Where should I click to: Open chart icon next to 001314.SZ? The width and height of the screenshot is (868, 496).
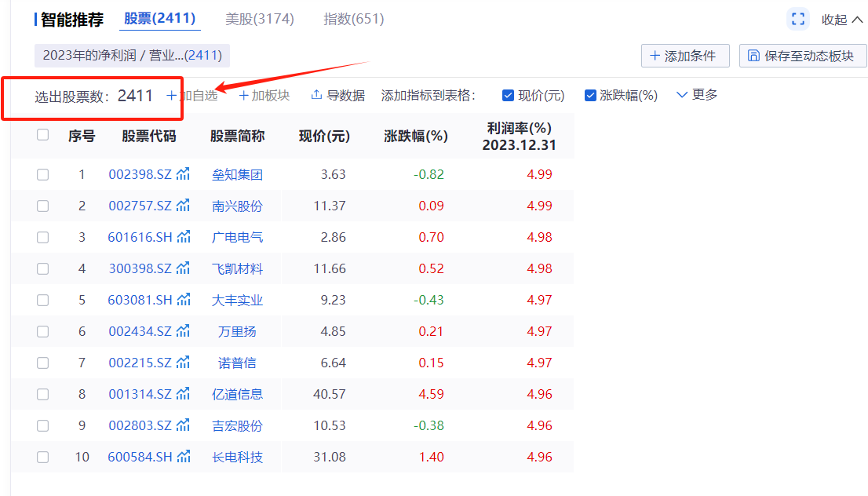coord(183,394)
